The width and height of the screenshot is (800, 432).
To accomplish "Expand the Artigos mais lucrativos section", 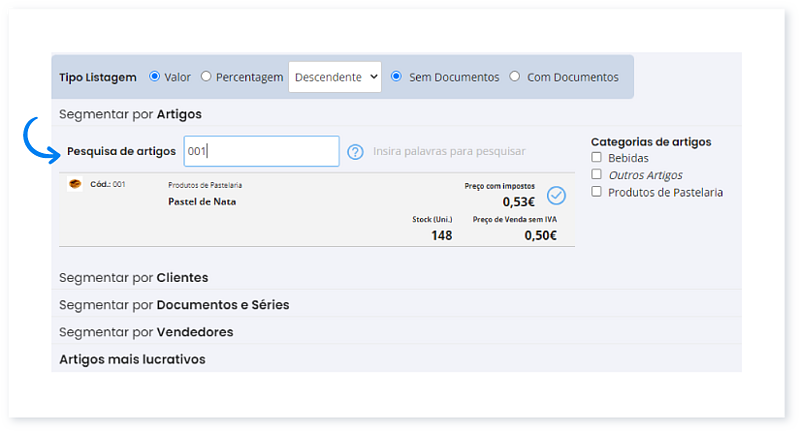I will (x=132, y=358).
